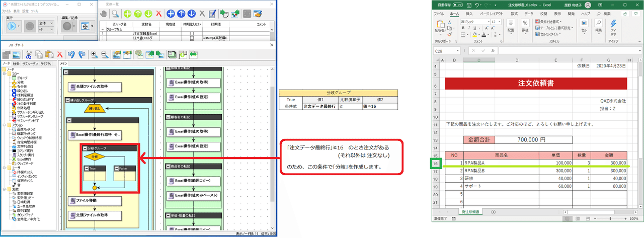This screenshot has width=644, height=238.
Task: Click the red X delete in variable list
Action: pyautogui.click(x=159, y=14)
